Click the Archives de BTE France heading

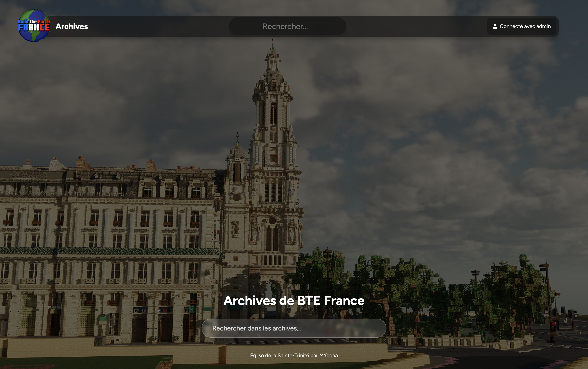click(x=294, y=300)
